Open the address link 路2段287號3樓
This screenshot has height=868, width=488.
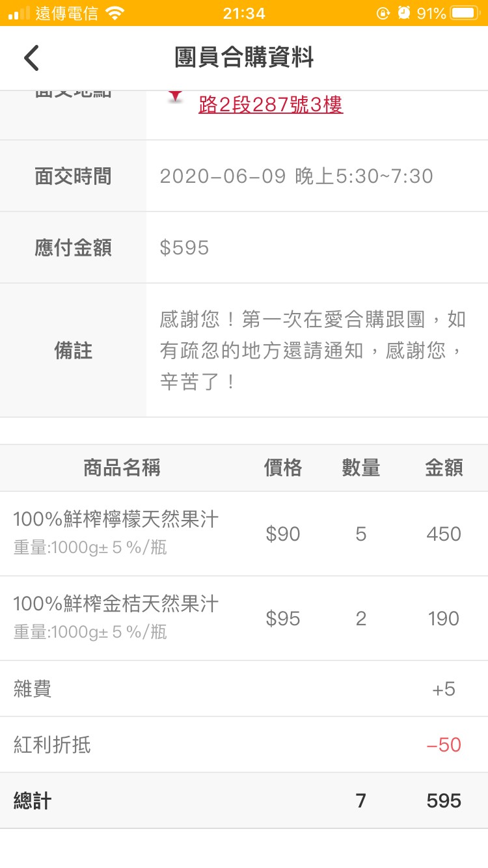pos(271,104)
